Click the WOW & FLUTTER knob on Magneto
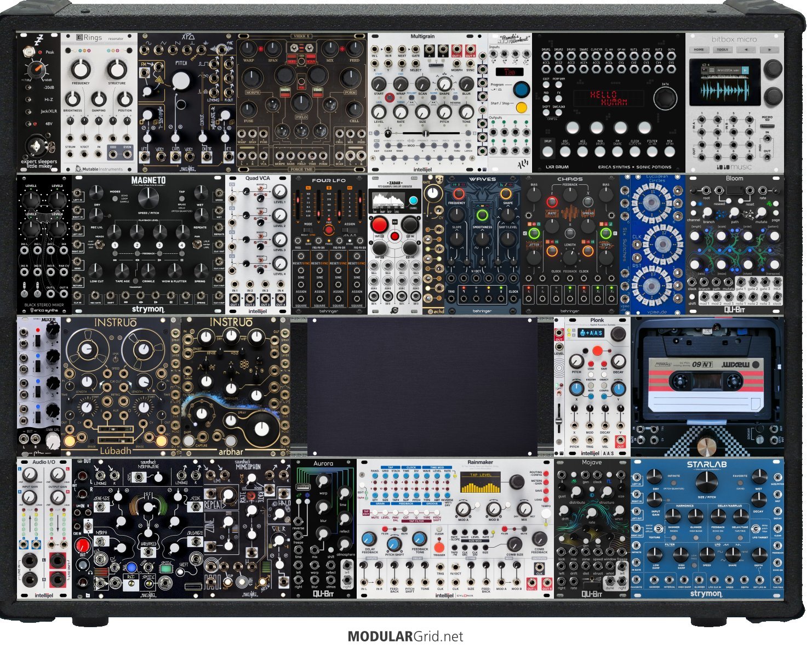This screenshot has width=812, height=648. (x=174, y=270)
